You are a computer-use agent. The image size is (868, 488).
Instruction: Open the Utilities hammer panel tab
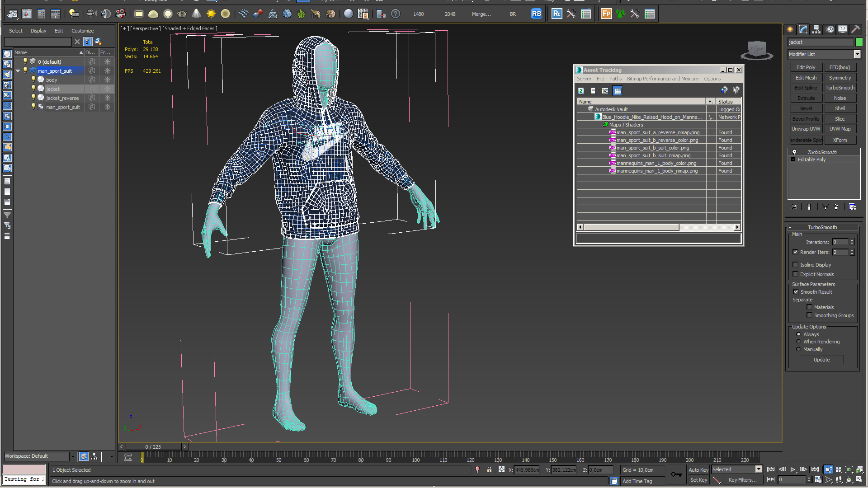click(x=856, y=29)
